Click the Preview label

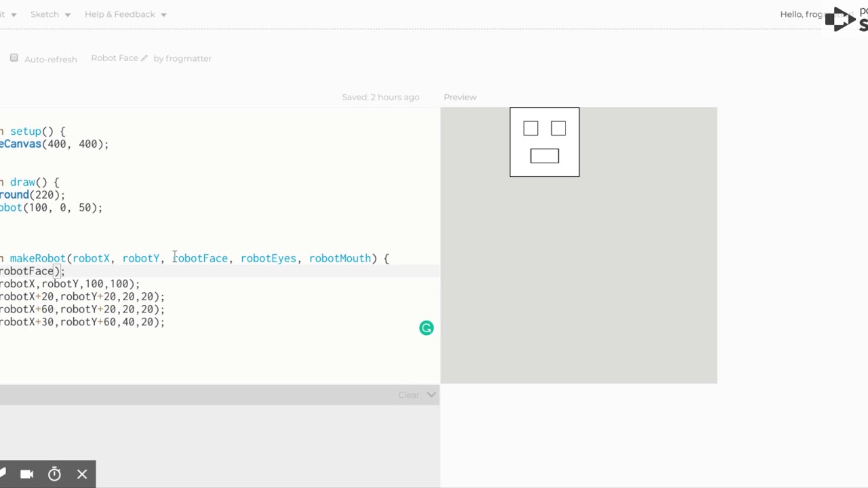pos(460,97)
